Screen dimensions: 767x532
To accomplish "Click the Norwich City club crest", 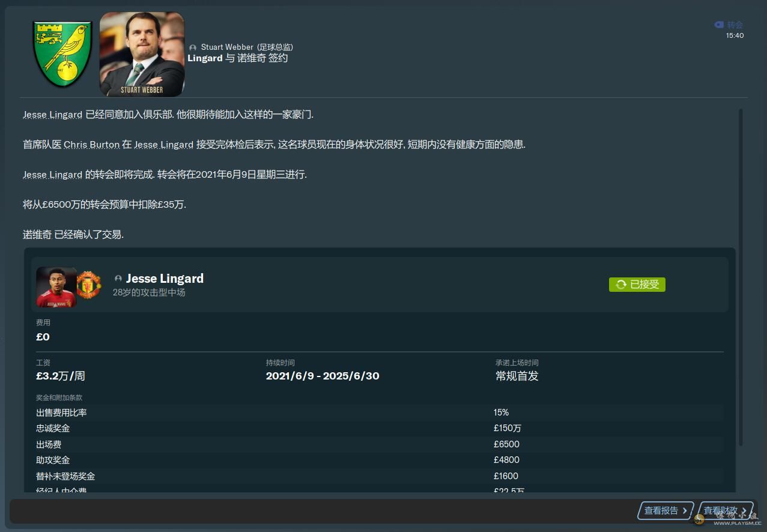I will 62,54.
